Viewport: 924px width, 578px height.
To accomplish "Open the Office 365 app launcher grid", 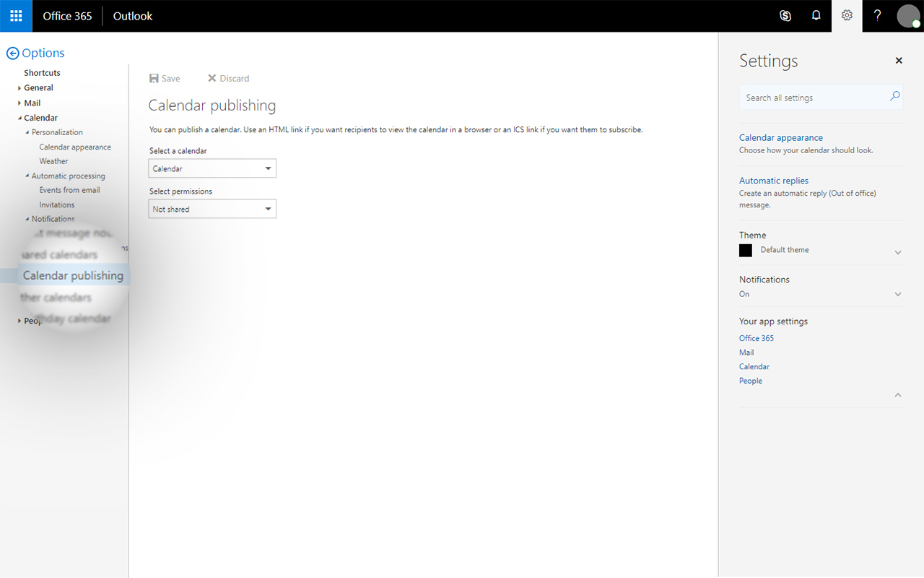I will pos(16,16).
